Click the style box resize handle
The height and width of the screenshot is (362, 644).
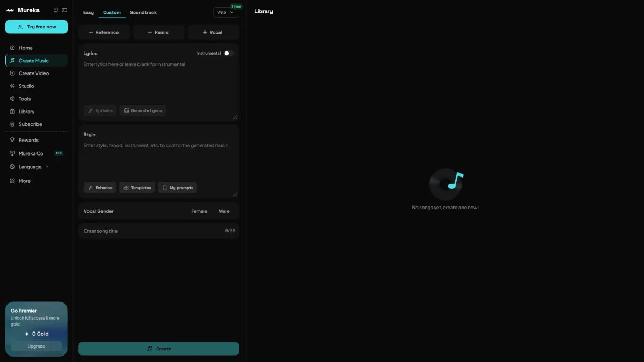pyautogui.click(x=235, y=194)
